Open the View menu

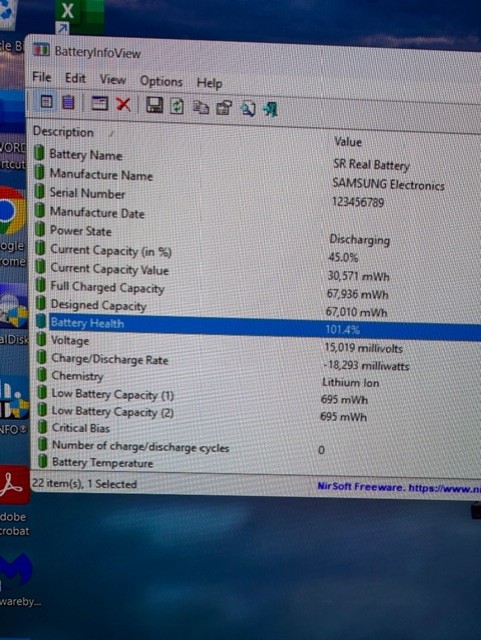point(113,79)
